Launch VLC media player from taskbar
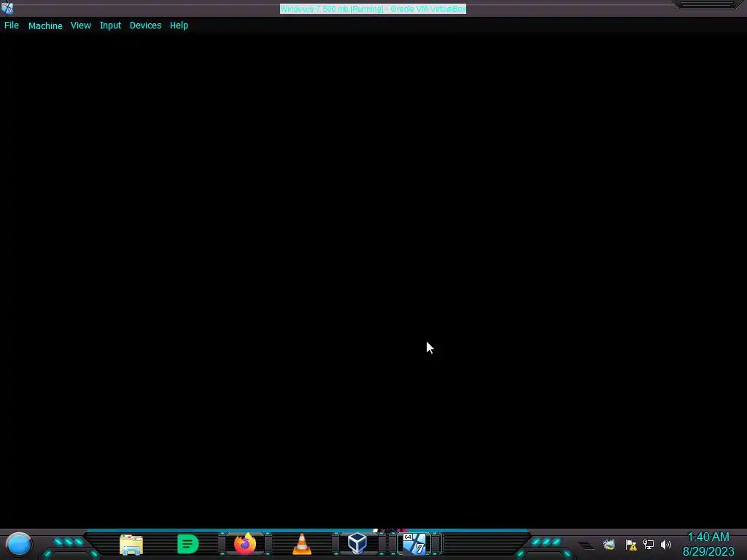The image size is (747, 560). [301, 544]
